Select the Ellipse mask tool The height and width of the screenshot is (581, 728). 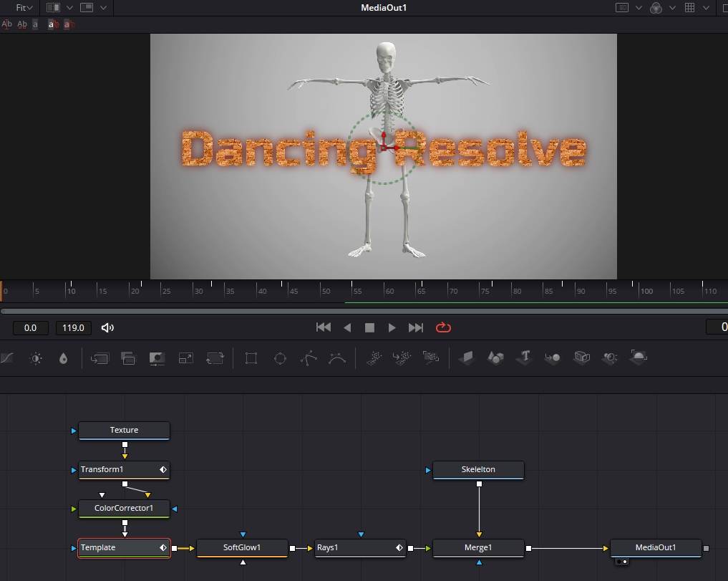pyautogui.click(x=280, y=357)
